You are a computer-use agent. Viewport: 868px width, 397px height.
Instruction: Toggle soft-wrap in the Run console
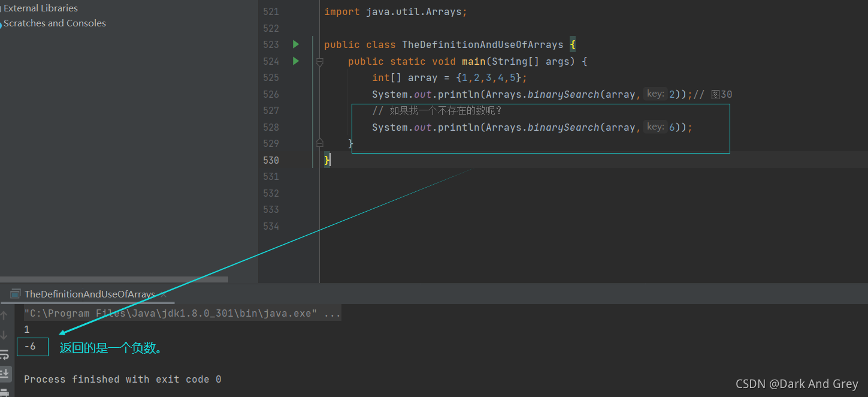(x=4, y=354)
